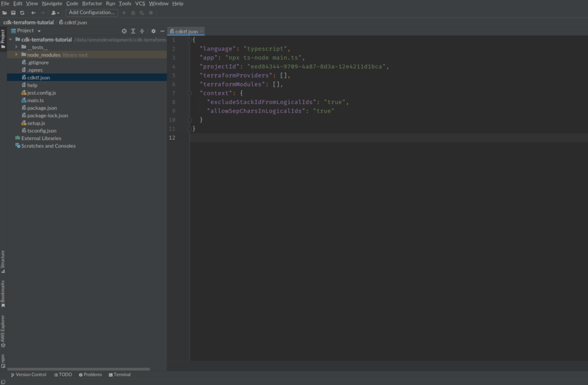Toggle the npm tool window tab

pyautogui.click(x=3, y=361)
